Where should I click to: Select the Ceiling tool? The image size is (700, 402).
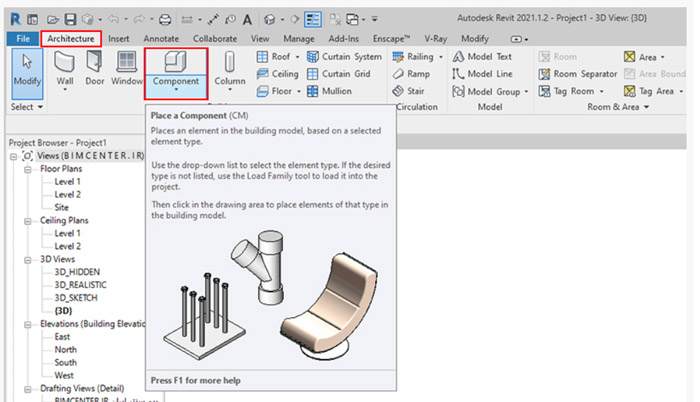(278, 74)
